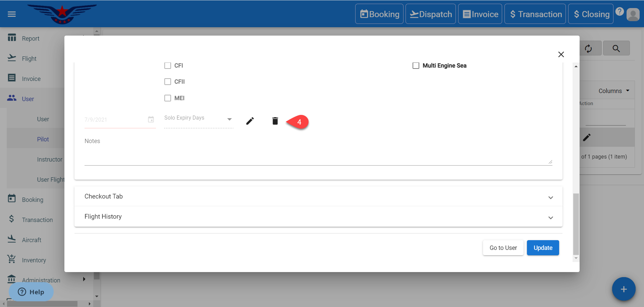Click the search magnifier icon
644x307 pixels.
[x=616, y=48]
